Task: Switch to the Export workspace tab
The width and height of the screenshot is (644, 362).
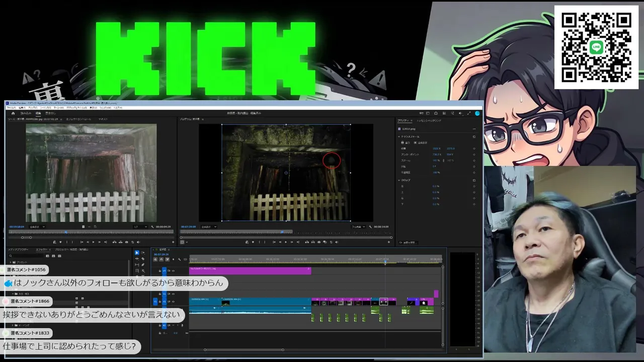Action: point(50,113)
